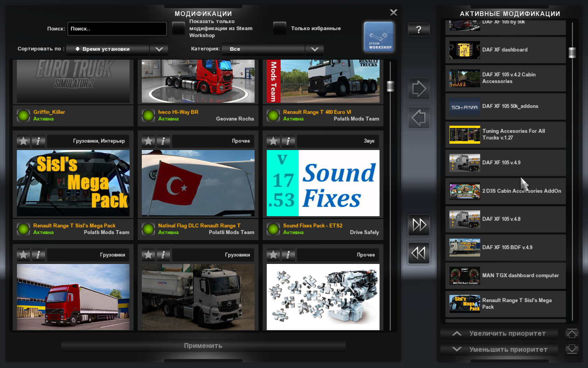The image size is (588, 368).
Task: Click the Sound Fixes v17.53 thumbnail
Action: tap(323, 183)
